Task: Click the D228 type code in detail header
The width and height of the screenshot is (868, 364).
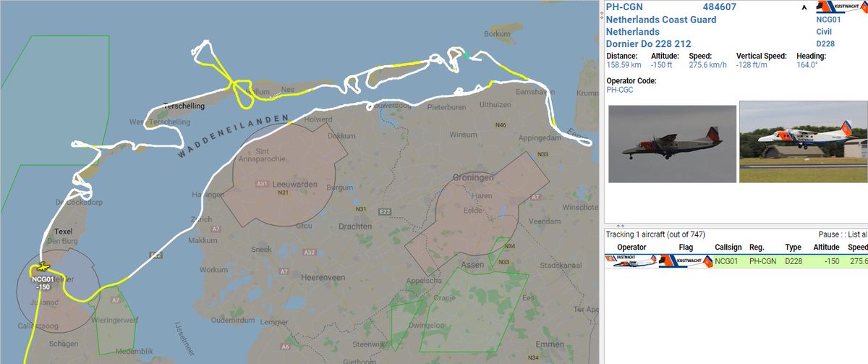Action: coord(826,44)
